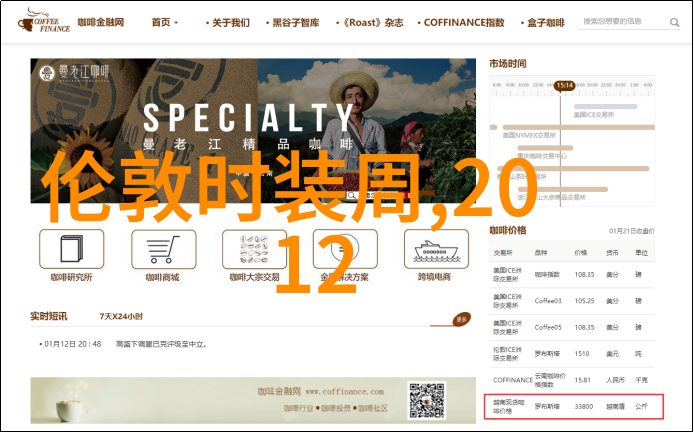Click the Coffee Finance logo
This screenshot has width=694, height=433.
point(43,21)
